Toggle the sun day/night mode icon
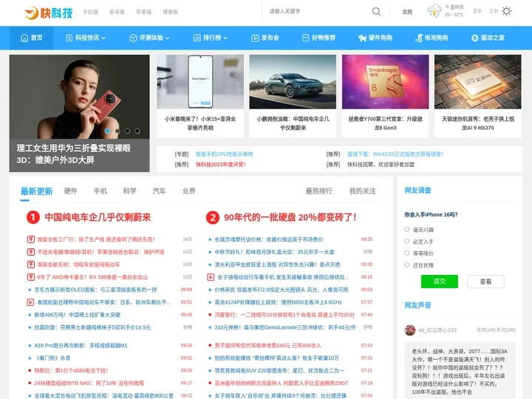 [x=507, y=11]
